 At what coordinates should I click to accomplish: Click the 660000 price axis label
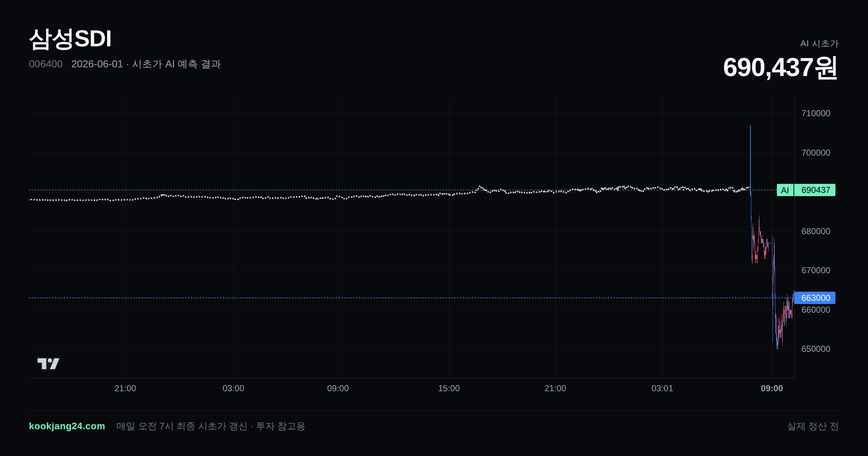pos(816,310)
